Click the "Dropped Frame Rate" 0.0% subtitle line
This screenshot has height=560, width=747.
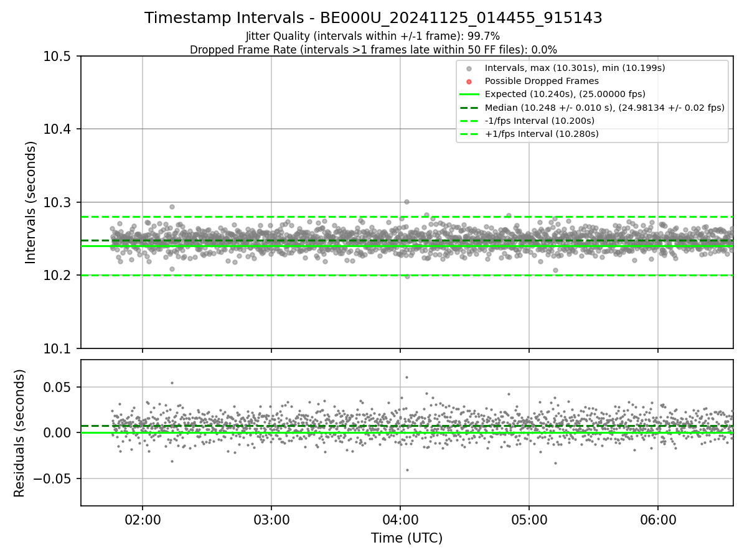point(374,50)
